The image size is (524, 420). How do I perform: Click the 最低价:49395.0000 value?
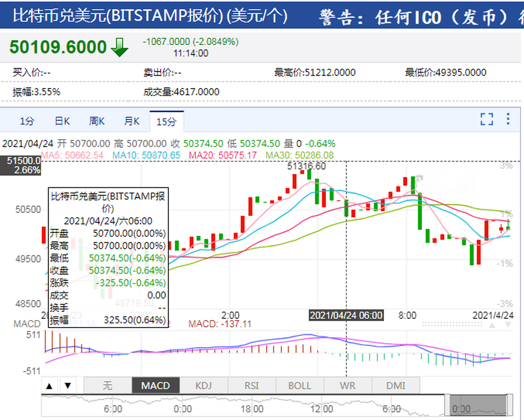click(x=446, y=72)
